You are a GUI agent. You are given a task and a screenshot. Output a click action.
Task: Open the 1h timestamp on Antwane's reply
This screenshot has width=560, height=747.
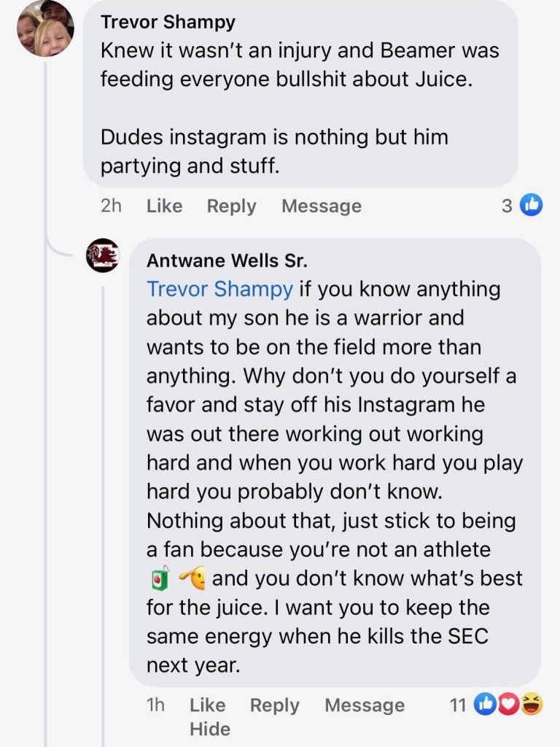point(155,705)
